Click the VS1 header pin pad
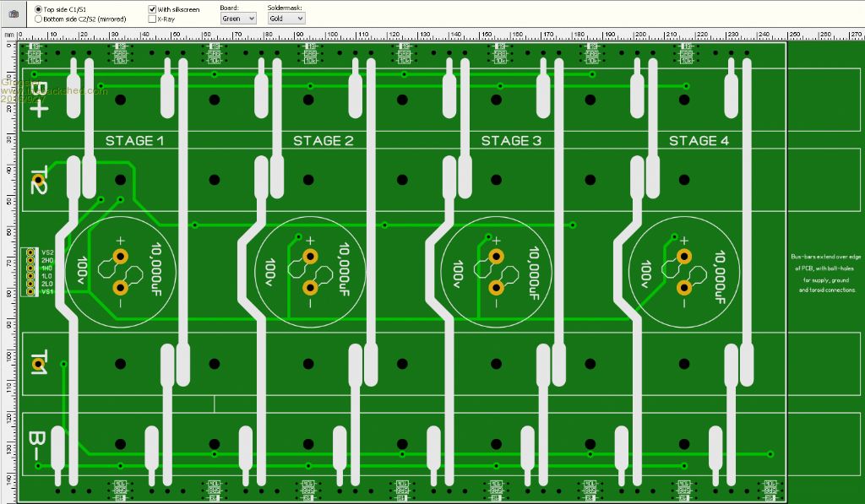The height and width of the screenshot is (504, 865). tap(30, 291)
